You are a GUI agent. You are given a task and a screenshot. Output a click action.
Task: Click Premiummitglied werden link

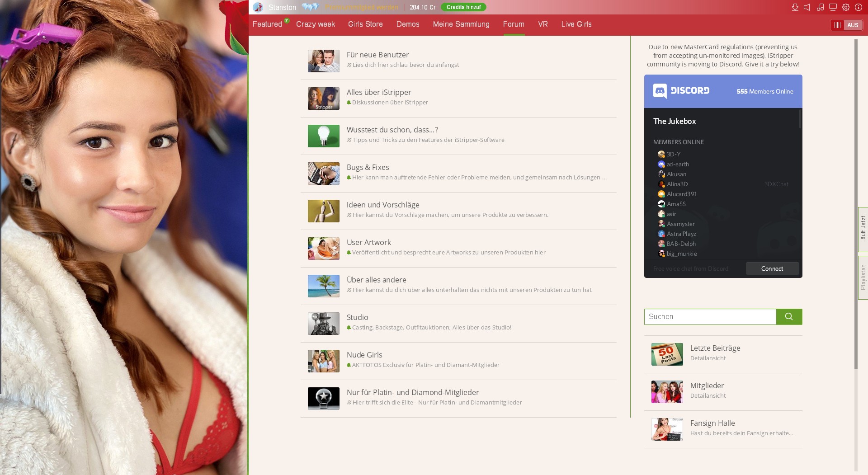(x=362, y=7)
